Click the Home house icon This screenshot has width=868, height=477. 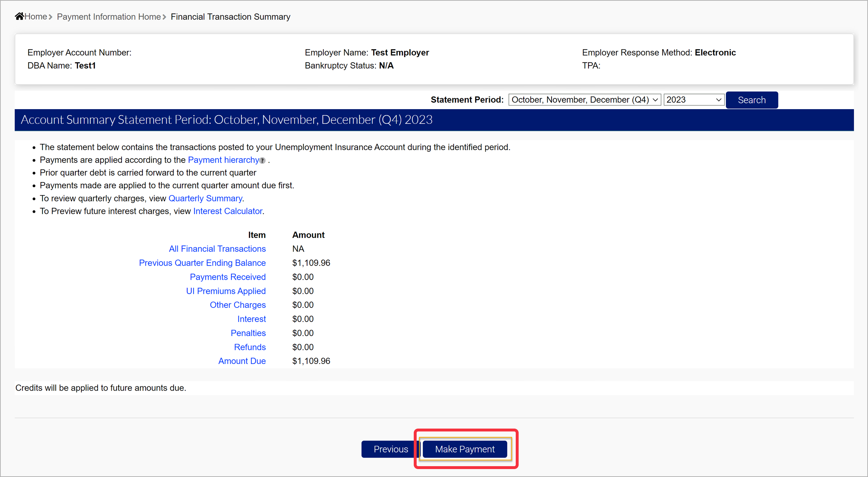point(19,16)
